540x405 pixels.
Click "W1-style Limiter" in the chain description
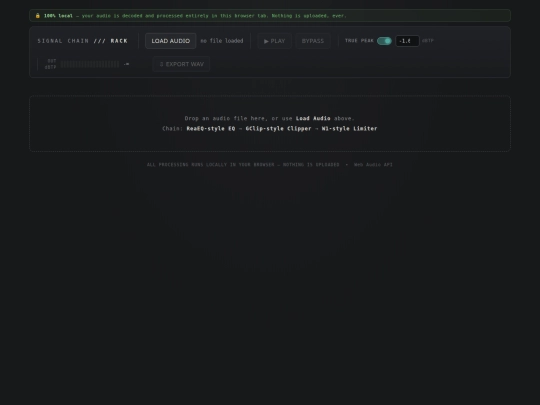pyautogui.click(x=349, y=128)
